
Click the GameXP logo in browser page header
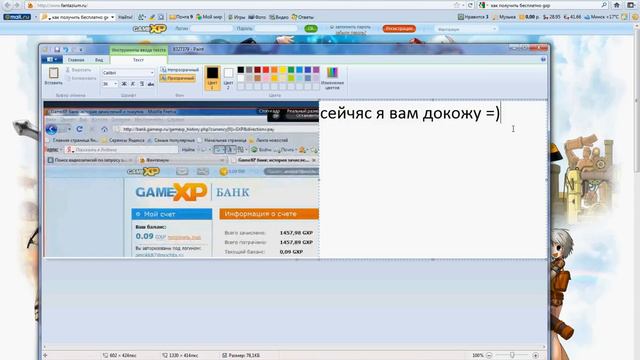149,29
